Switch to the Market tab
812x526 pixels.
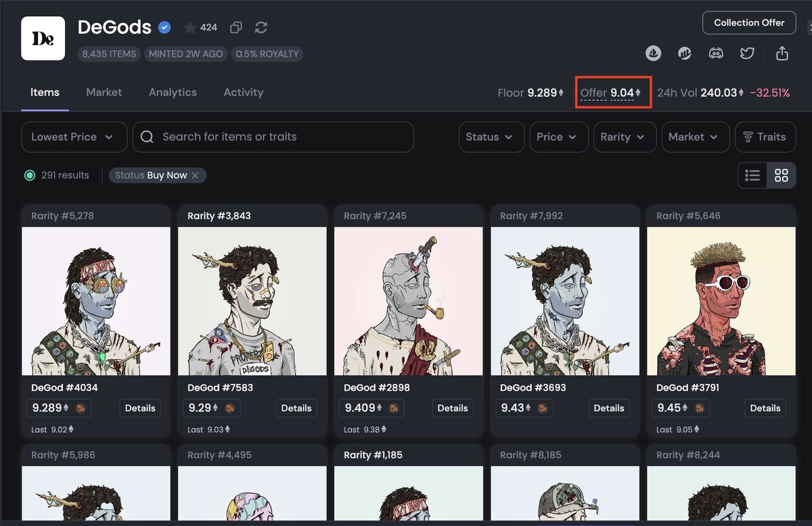click(x=104, y=93)
